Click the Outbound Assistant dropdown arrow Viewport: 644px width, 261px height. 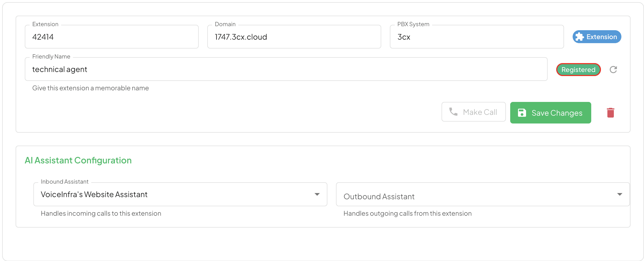(x=619, y=194)
